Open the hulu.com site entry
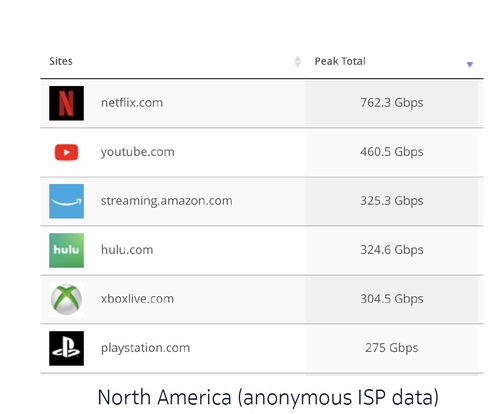500x414 pixels. (127, 250)
